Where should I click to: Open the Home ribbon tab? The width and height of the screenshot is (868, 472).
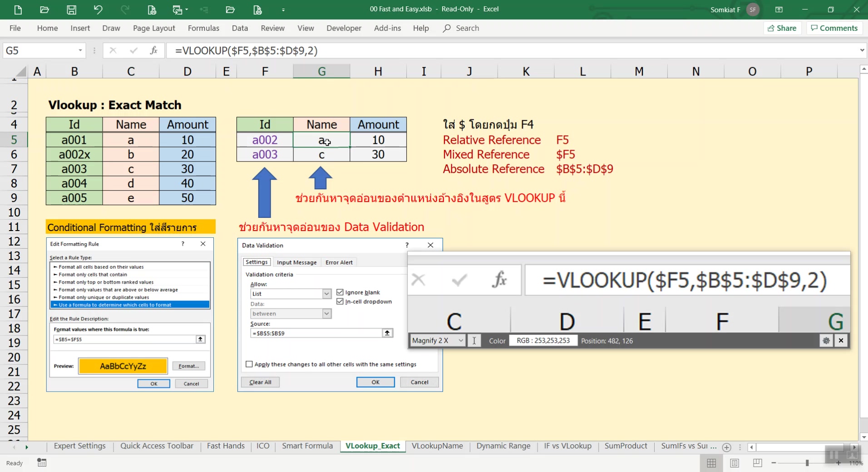click(x=47, y=28)
